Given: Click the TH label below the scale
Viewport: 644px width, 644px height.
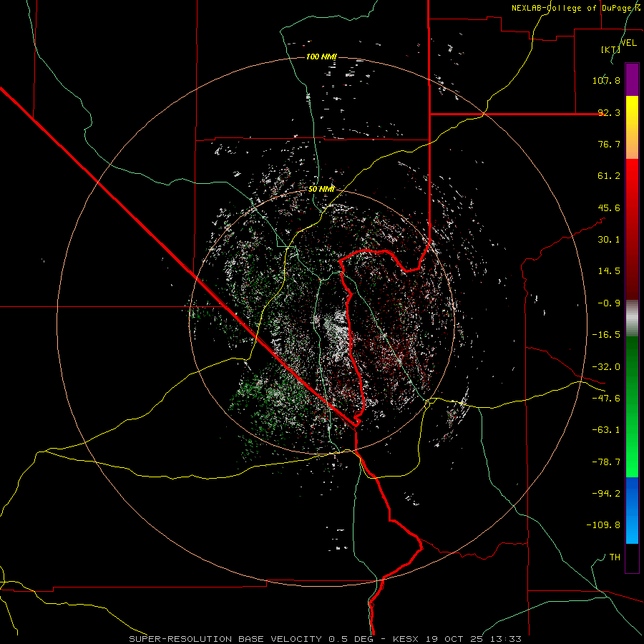Looking at the screenshot, I should point(615,557).
